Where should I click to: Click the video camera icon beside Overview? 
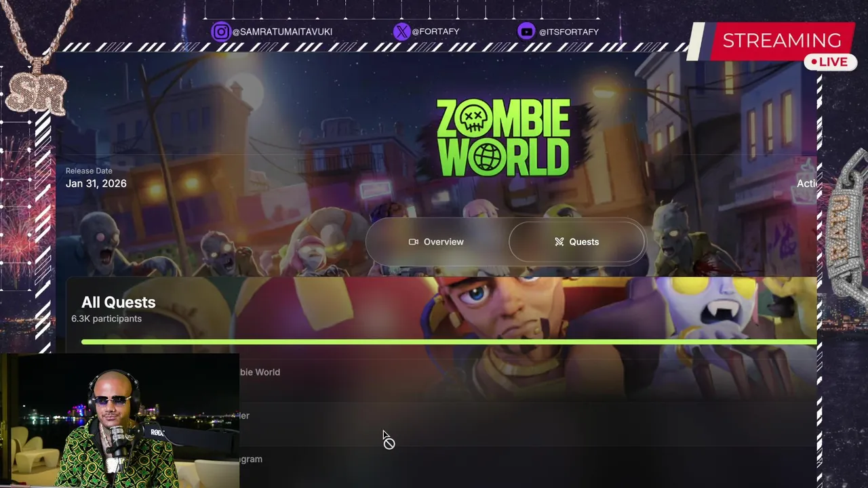(414, 242)
